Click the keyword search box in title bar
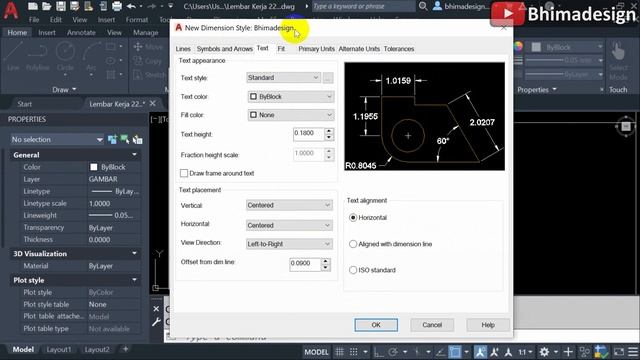 click(x=363, y=6)
